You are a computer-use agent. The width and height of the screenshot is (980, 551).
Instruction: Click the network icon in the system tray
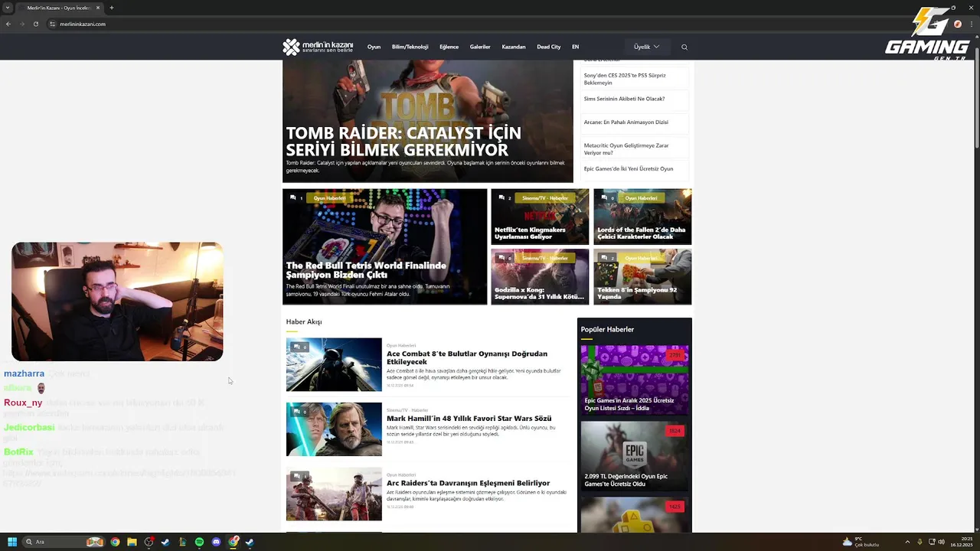(930, 542)
